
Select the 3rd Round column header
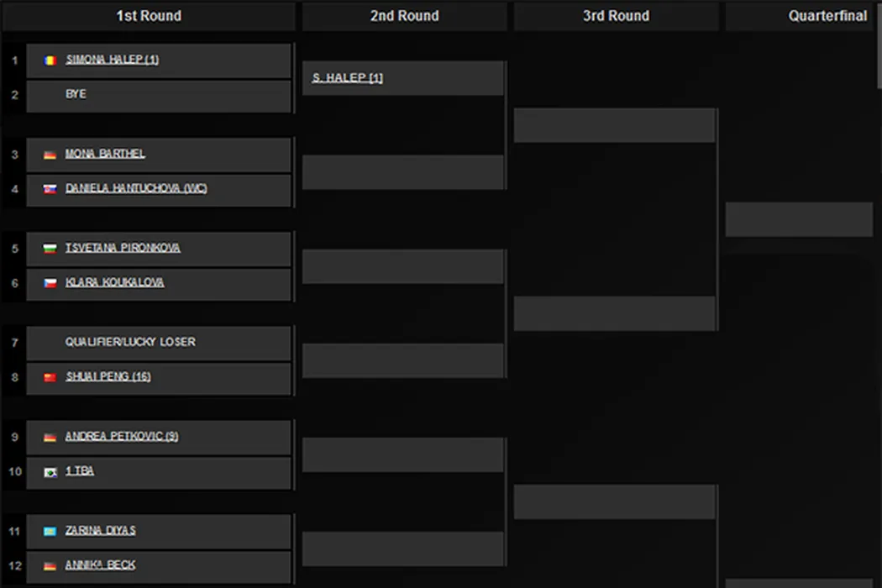click(x=616, y=16)
